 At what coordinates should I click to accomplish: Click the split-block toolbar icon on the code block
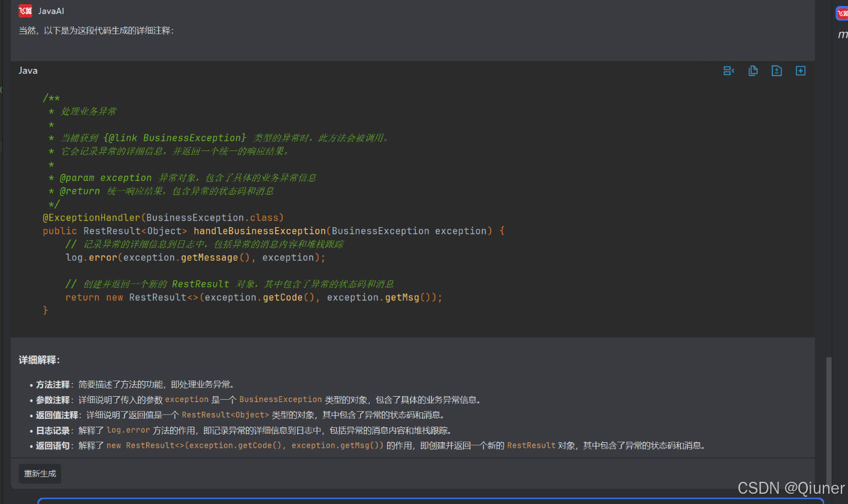pos(729,70)
